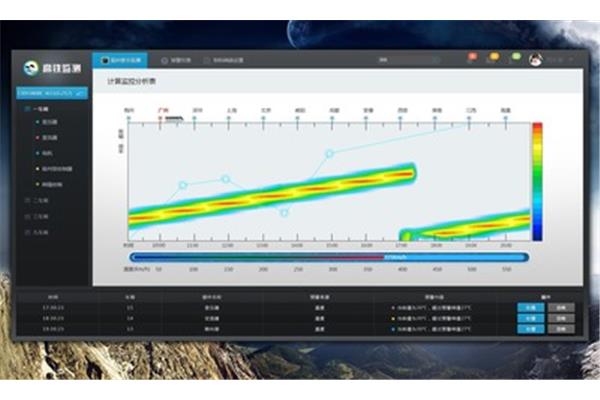Screen dimensions: 600x400
Task: Click blue action button in first alarm row
Action: pyautogui.click(x=531, y=307)
